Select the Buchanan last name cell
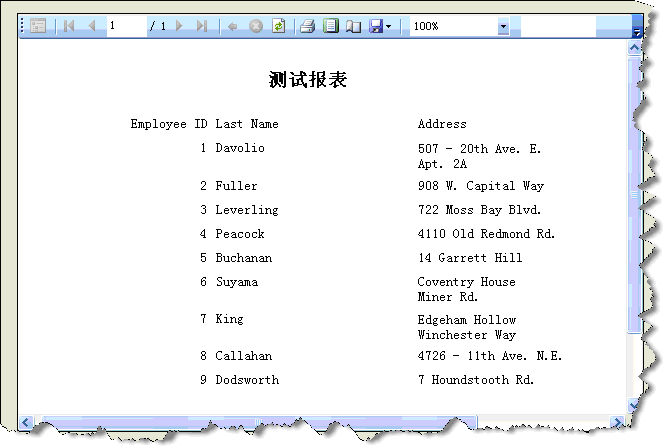 pos(244,258)
